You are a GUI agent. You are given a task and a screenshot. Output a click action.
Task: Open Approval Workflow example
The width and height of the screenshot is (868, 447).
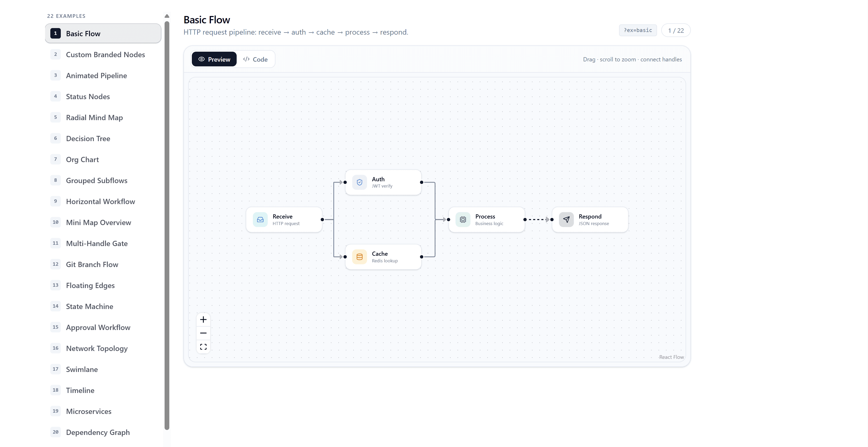(x=103, y=327)
